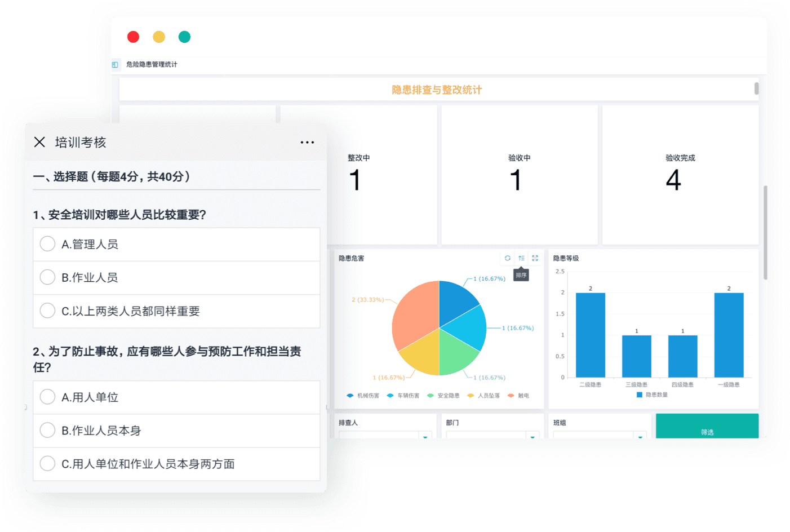Close the 培训考核 panel with the X icon
The height and width of the screenshot is (532, 790).
coord(39,142)
